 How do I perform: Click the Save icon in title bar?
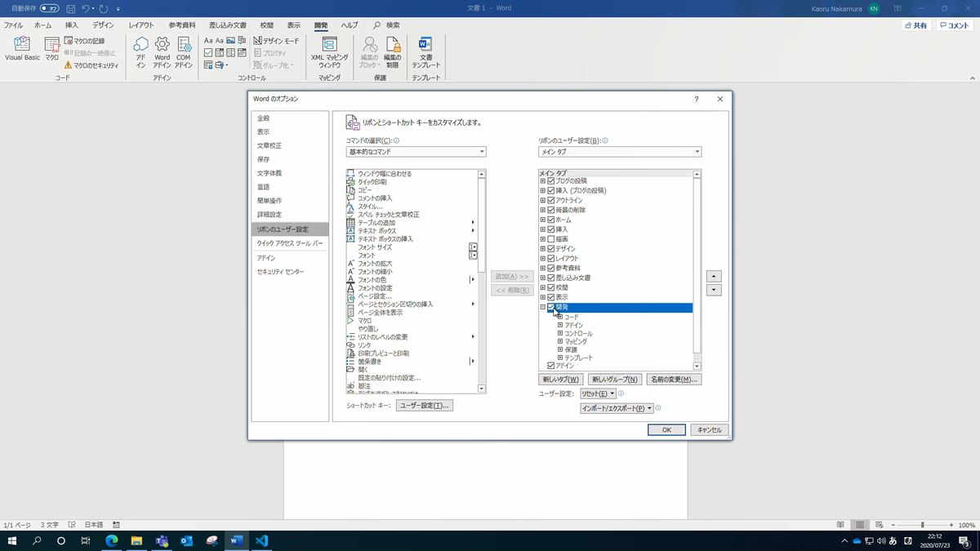71,8
